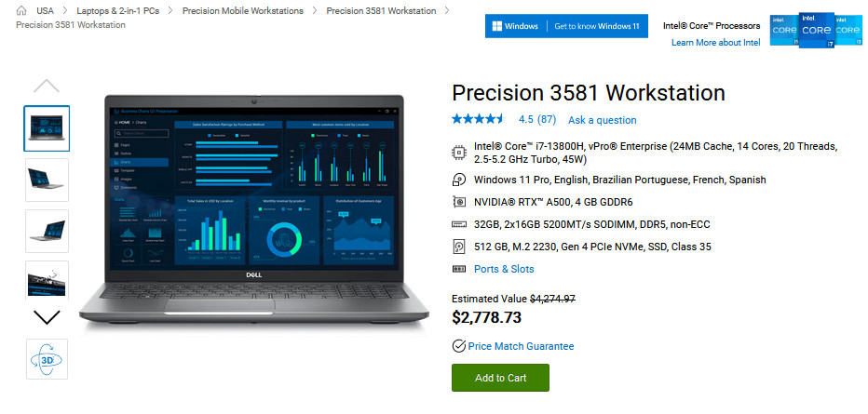Click the star rating icons

coord(479,119)
